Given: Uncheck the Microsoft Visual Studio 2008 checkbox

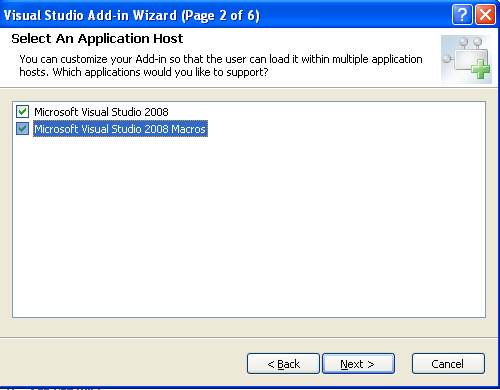Looking at the screenshot, I should coord(22,112).
